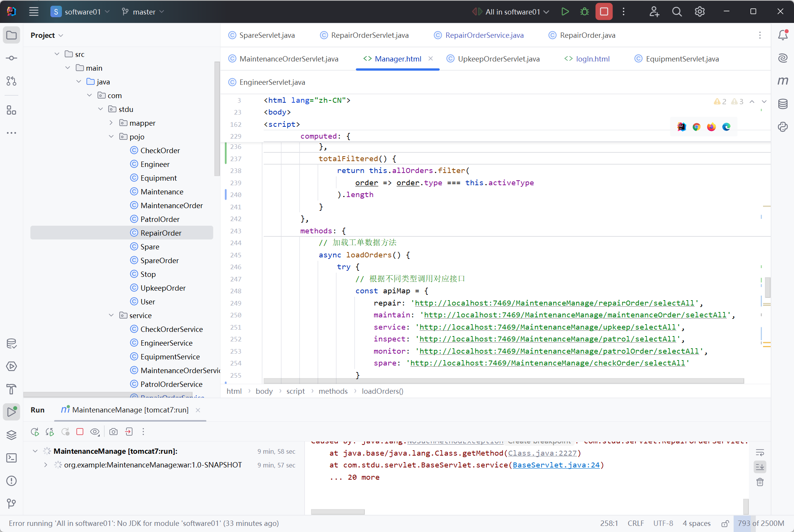Collapse the pojo folder

click(x=111, y=136)
